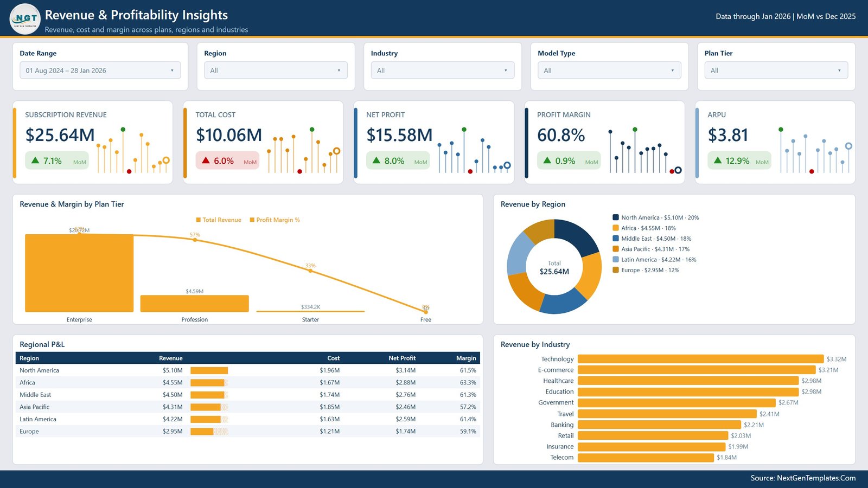Select the Africa row in Regional P&L
The width and height of the screenshot is (868, 488).
click(248, 382)
